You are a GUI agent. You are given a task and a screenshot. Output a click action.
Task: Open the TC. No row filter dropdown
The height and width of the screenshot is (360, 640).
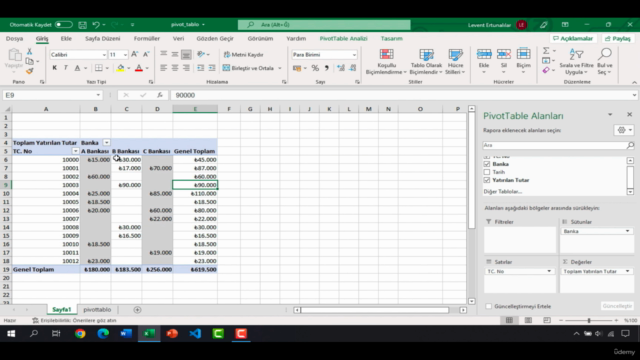coord(76,151)
